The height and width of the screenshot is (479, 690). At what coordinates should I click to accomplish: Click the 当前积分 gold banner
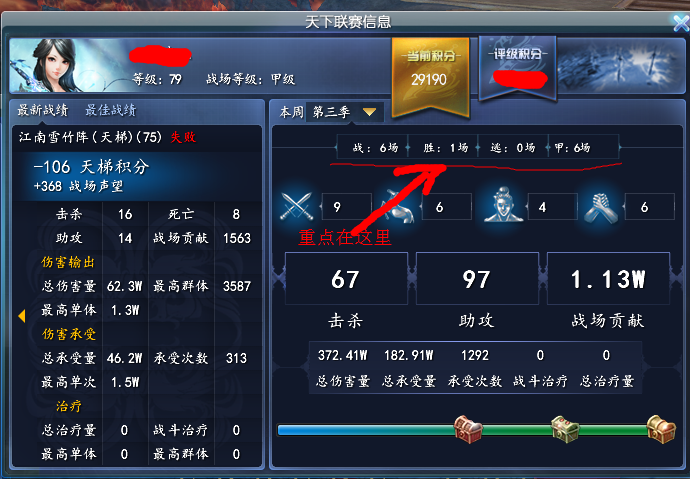(430, 77)
